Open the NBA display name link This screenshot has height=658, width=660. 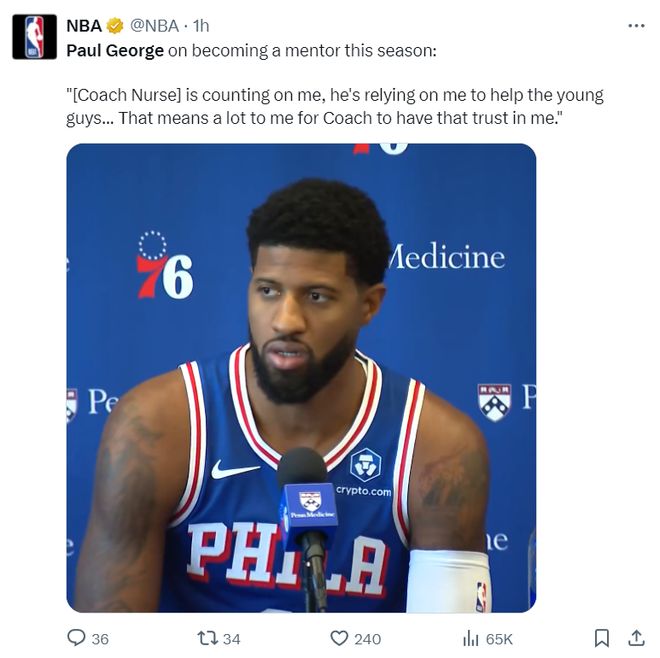tap(84, 26)
